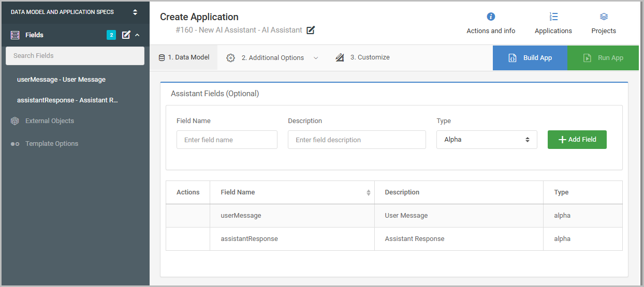Click the Fields grid icon in sidebar
The width and height of the screenshot is (644, 287).
coord(15,35)
